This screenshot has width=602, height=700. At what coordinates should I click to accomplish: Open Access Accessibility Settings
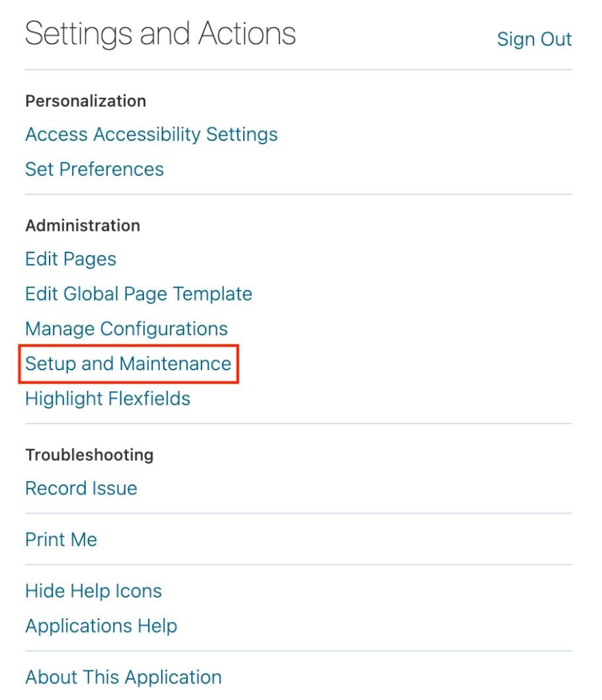click(151, 134)
